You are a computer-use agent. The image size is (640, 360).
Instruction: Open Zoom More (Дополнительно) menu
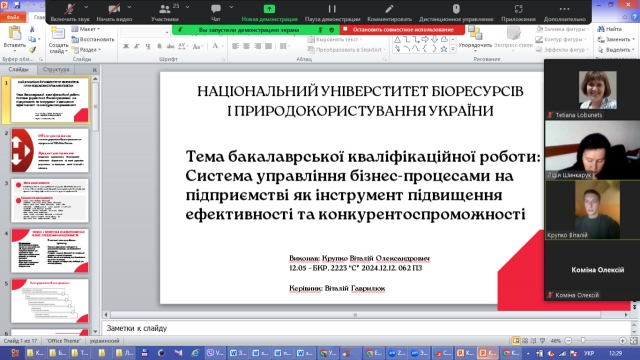point(564,12)
